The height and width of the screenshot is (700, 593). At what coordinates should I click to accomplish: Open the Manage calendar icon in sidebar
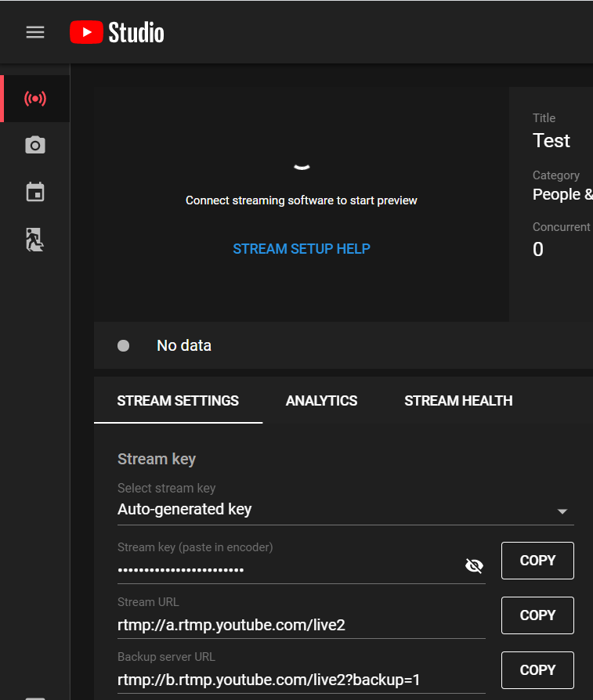click(35, 193)
